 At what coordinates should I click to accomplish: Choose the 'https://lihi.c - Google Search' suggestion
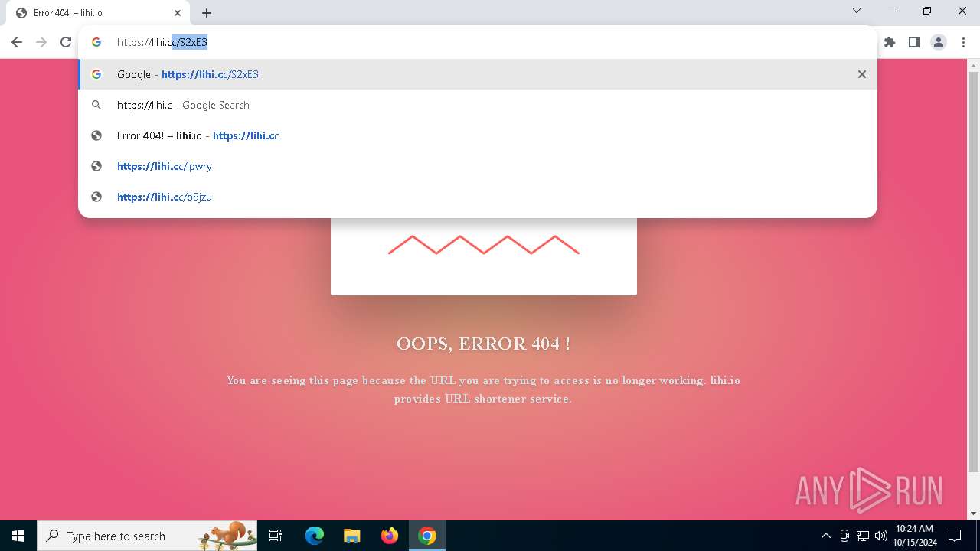pos(478,105)
